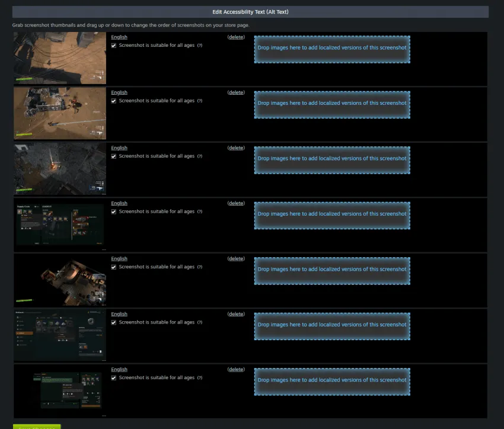504x429 pixels.
Task: Uncheck 'suitable for all ages' on the second screenshot
Action: click(x=113, y=101)
